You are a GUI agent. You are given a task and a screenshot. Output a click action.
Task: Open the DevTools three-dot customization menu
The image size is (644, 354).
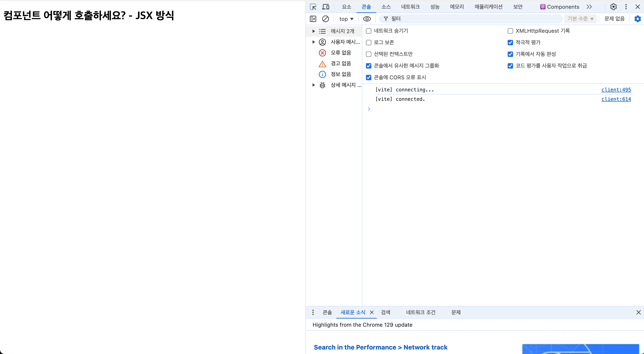(626, 7)
